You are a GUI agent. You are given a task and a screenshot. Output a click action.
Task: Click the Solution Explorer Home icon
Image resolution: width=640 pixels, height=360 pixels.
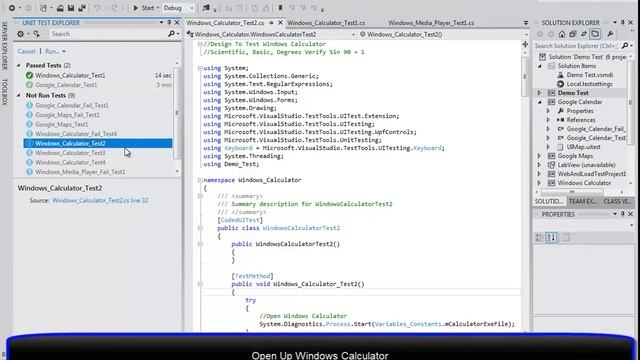tap(562, 34)
